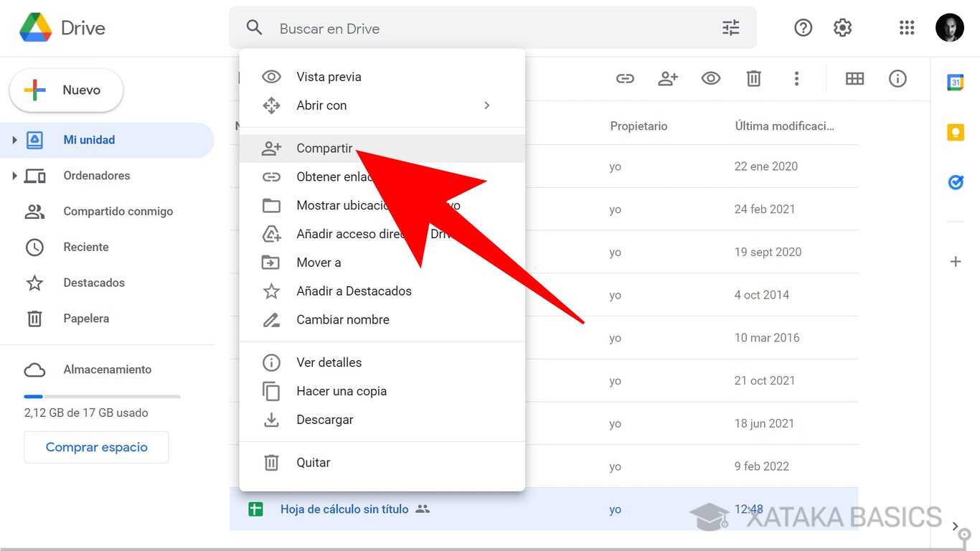
Task: Open Google Tasks side panel
Action: coord(956,183)
